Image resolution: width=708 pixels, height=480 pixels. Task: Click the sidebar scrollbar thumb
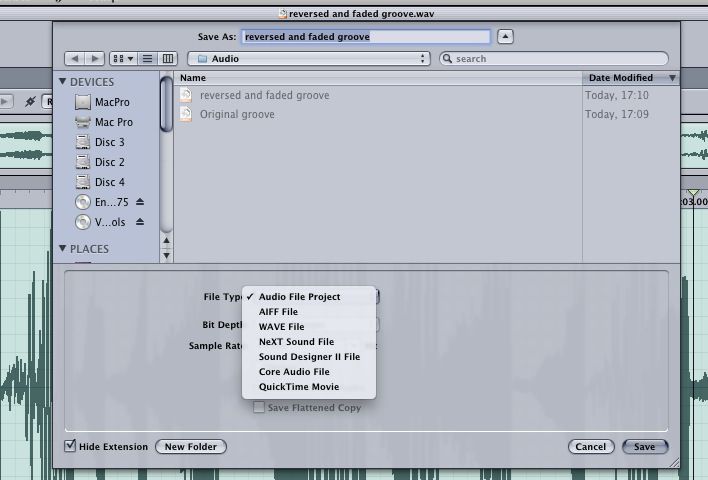tap(166, 104)
